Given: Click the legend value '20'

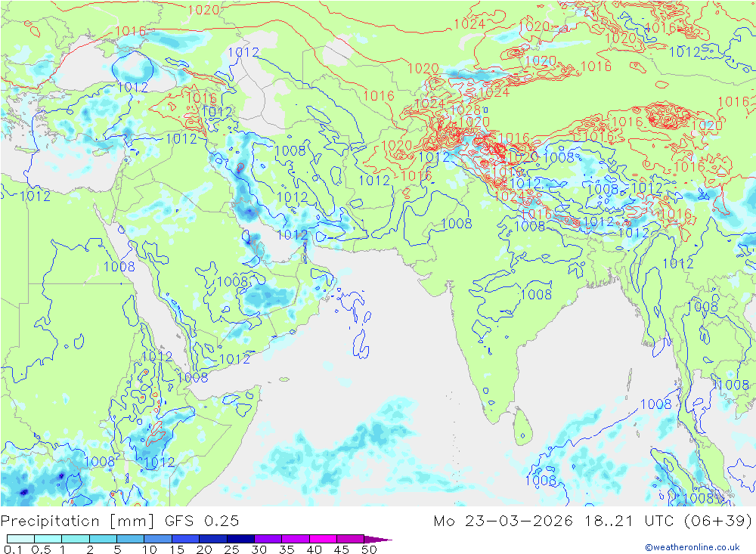Looking at the screenshot, I should coord(204,549).
